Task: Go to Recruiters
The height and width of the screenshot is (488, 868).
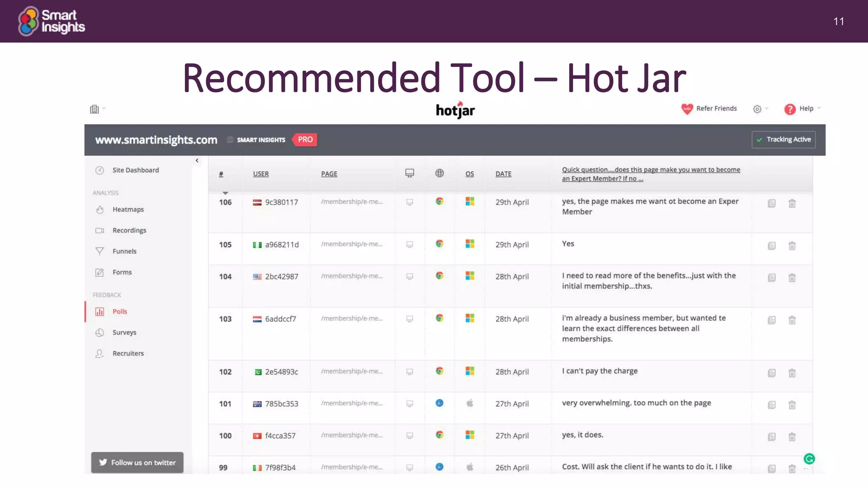Action: coord(120,353)
